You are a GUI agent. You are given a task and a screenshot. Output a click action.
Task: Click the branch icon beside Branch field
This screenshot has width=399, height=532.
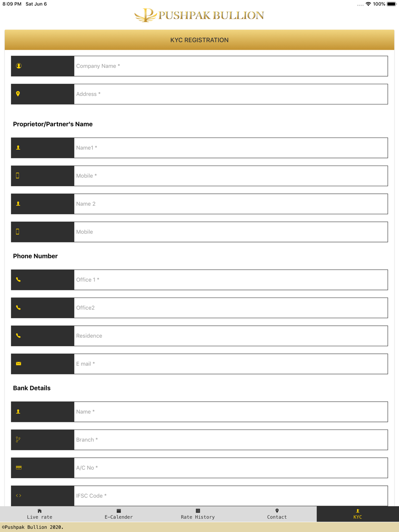point(18,439)
